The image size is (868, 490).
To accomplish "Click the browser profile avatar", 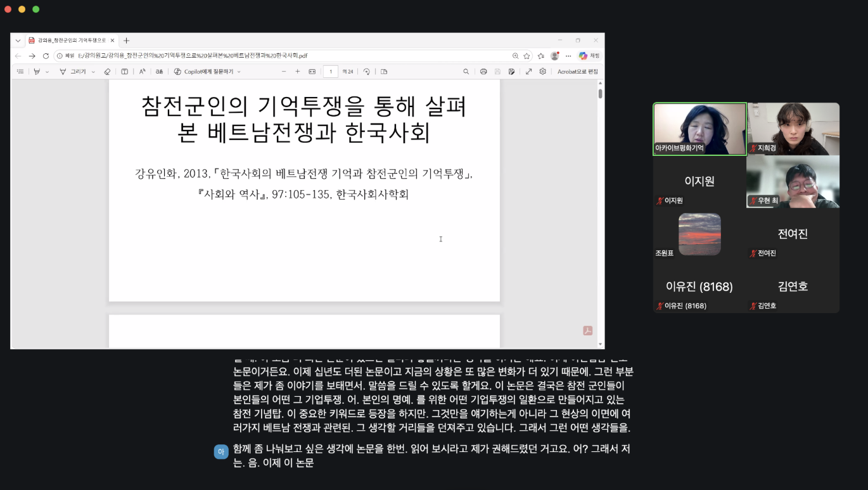I will (x=555, y=56).
